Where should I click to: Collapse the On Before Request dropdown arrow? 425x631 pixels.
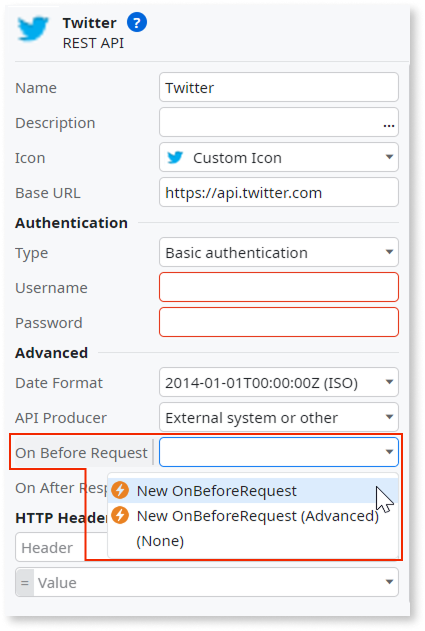[389, 452]
